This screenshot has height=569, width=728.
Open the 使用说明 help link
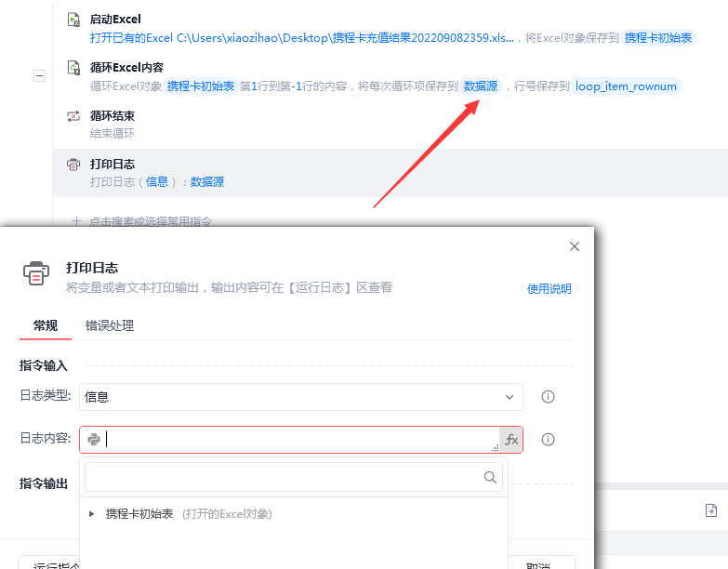[x=549, y=288]
